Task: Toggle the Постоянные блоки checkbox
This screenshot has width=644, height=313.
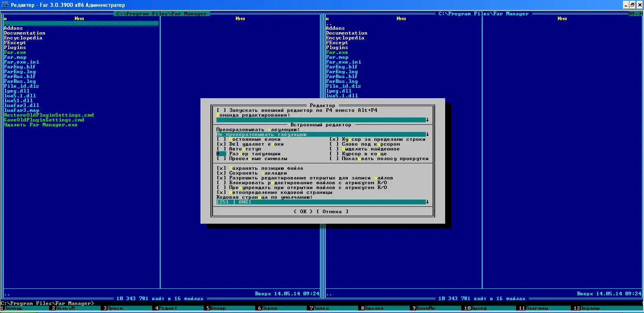Action: (221, 139)
